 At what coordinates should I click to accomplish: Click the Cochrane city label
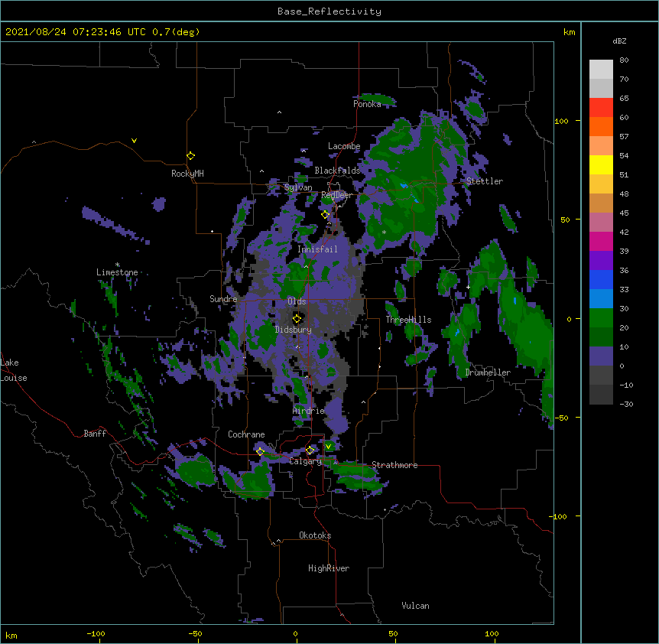coord(246,434)
